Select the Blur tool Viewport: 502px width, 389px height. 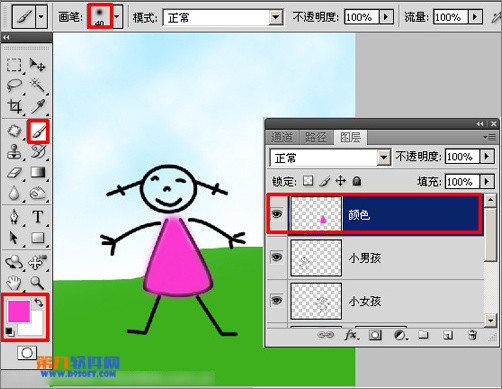[x=14, y=193]
